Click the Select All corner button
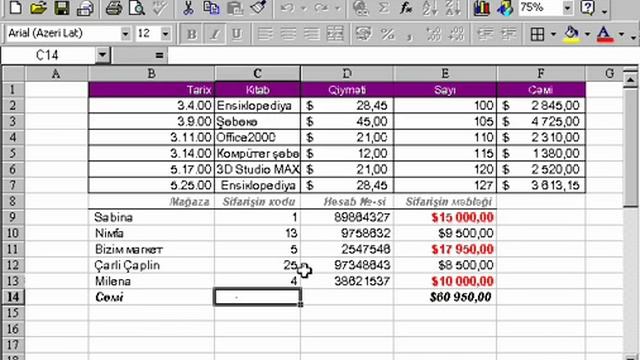Screen dimensions: 640x360 pyautogui.click(x=13, y=73)
